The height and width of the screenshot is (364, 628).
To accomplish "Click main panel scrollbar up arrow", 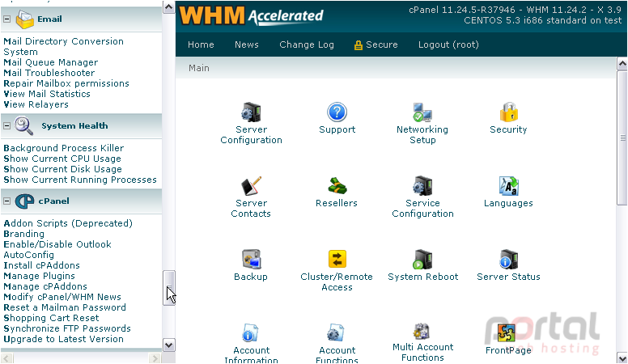I will pyautogui.click(x=622, y=63).
